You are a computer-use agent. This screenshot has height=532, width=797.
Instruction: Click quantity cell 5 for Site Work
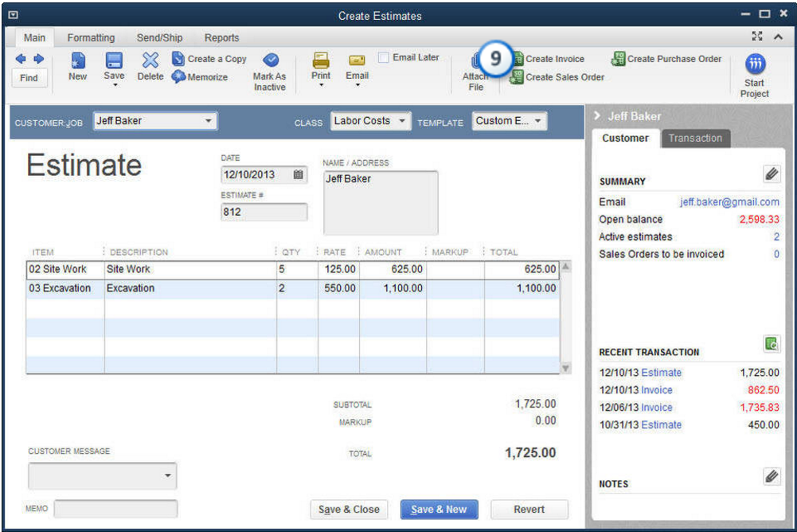coord(297,269)
